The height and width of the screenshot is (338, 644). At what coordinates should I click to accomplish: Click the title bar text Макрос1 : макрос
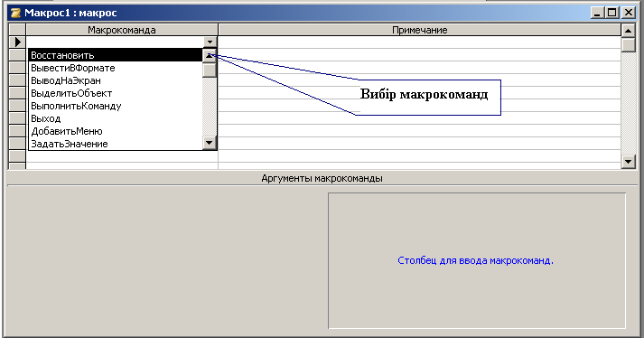coord(70,13)
